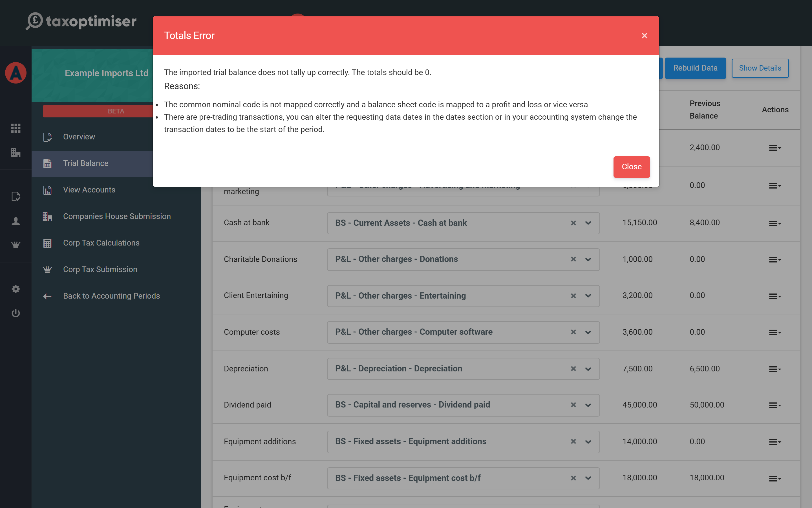Open actions menu for Client Entertaining row
This screenshot has width=812, height=508.
[x=775, y=296]
